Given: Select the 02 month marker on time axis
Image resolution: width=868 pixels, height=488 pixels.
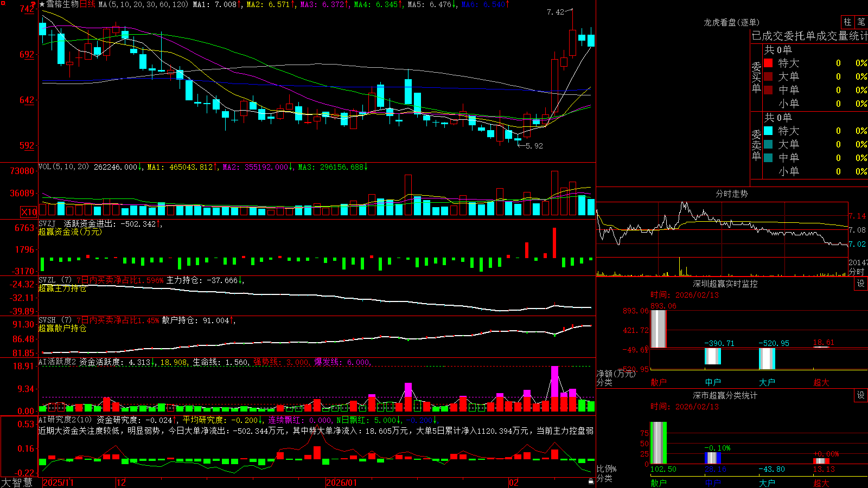Looking at the screenshot, I should (514, 483).
